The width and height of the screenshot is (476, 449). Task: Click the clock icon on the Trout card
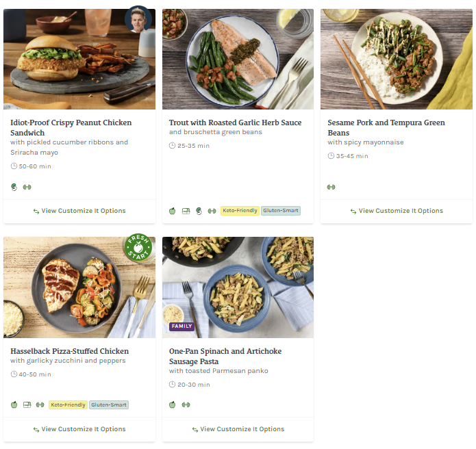pos(172,146)
